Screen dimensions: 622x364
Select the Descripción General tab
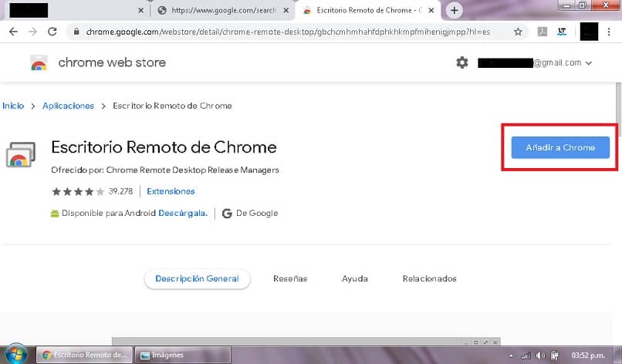coord(197,278)
